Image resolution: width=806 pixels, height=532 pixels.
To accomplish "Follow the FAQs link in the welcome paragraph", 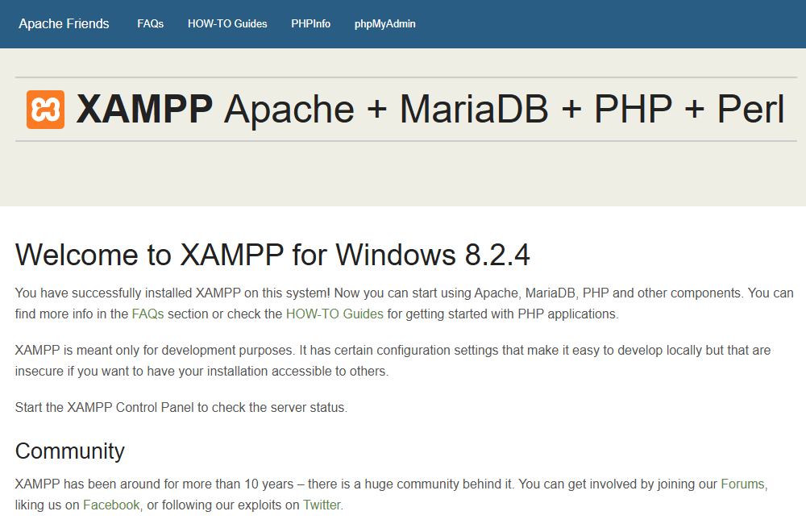I will [147, 314].
